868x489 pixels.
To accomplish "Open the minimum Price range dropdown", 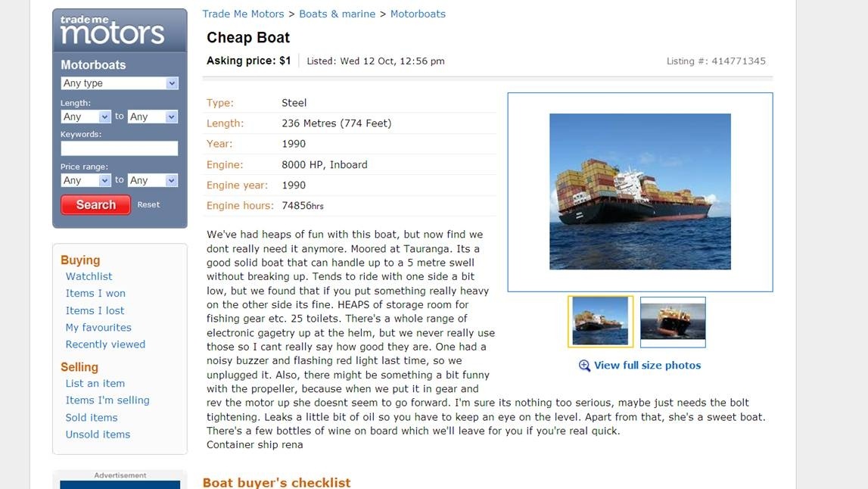I will (86, 181).
